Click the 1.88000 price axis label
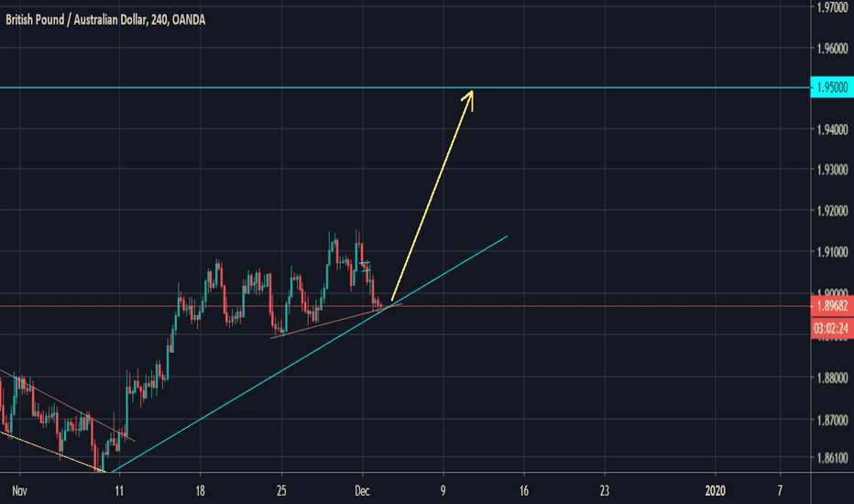The image size is (854, 504). (830, 378)
